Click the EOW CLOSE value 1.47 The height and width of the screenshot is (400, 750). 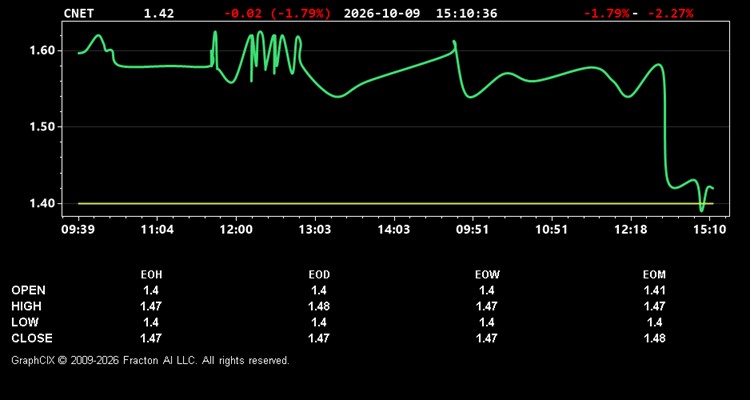coord(486,338)
